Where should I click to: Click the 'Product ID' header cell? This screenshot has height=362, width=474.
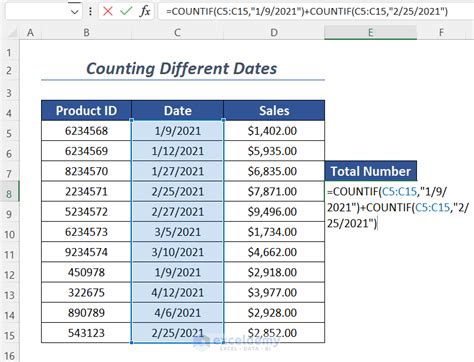(86, 110)
